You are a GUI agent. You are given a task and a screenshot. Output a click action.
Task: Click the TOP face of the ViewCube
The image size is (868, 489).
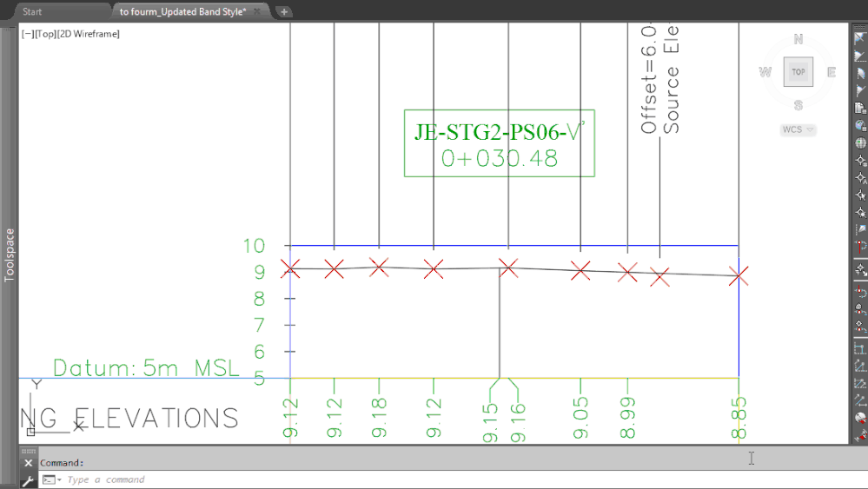pyautogui.click(x=798, y=72)
